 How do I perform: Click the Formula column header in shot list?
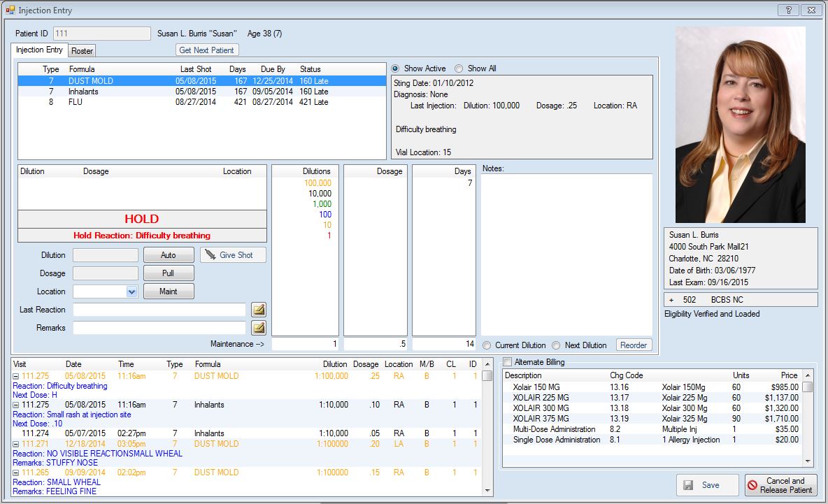click(x=82, y=69)
